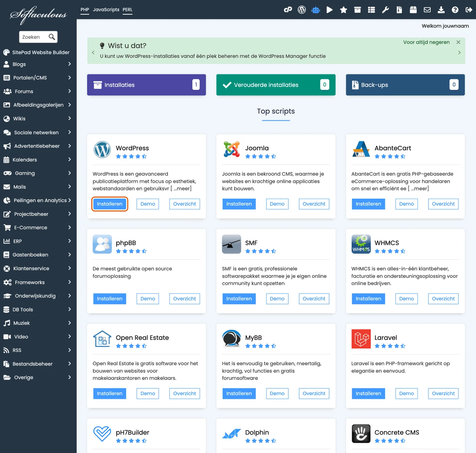This screenshot has width=476, height=453.
Task: Click the WHMCS logo icon
Action: (x=361, y=244)
